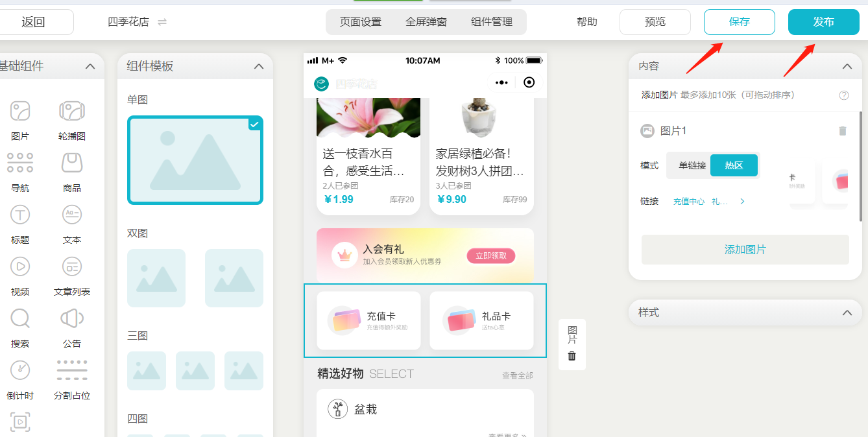Select the 轮播图 carousel component icon
Viewport: 868px width, 437px height.
pos(72,112)
